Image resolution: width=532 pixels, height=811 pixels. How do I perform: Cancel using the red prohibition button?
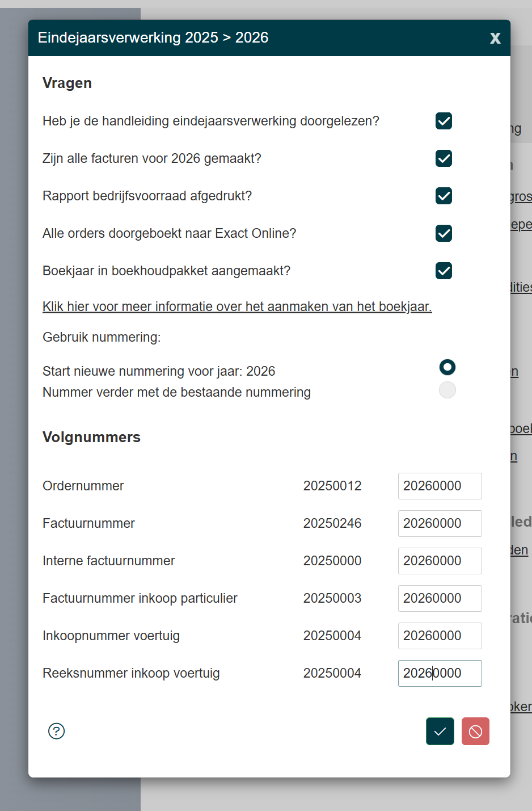point(475,732)
